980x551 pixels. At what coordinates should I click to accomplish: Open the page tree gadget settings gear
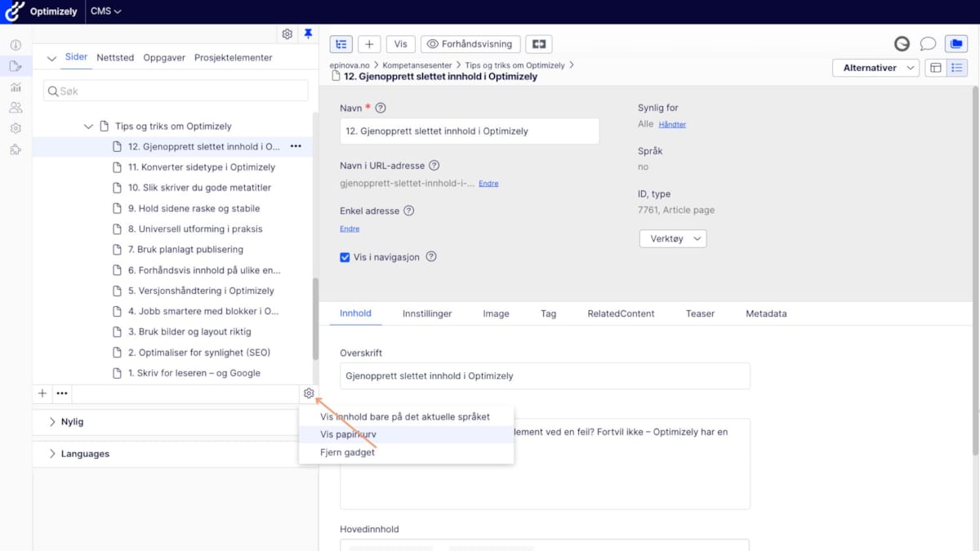309,393
